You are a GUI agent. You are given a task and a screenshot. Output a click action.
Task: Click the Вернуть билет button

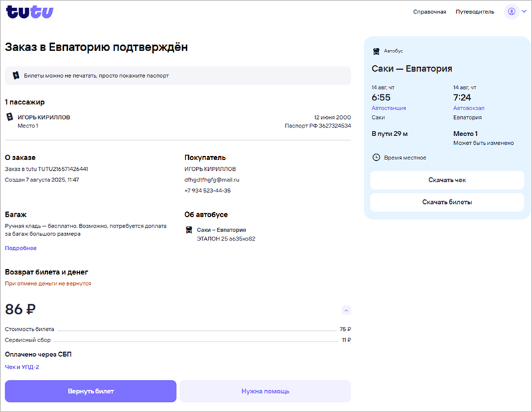(90, 391)
